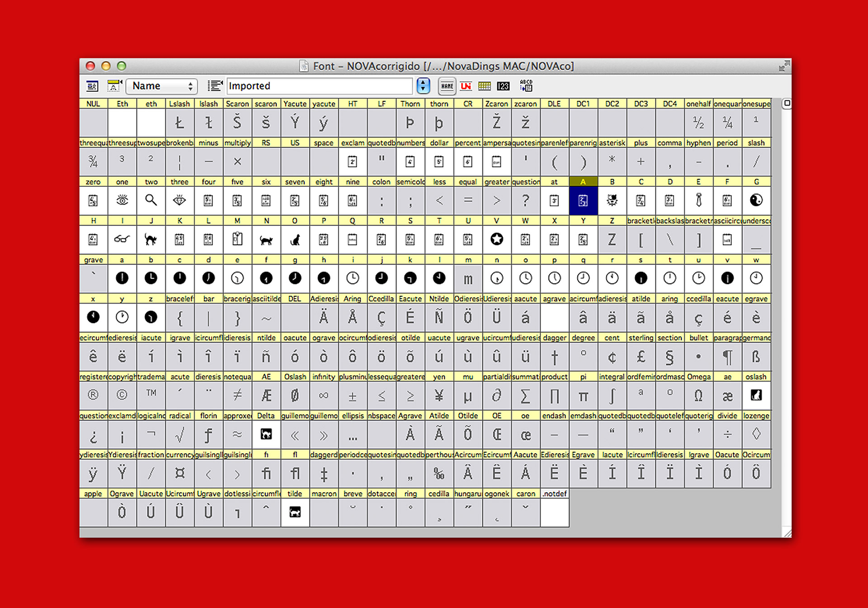Select the yin-yang glyph in cell G

756,200
